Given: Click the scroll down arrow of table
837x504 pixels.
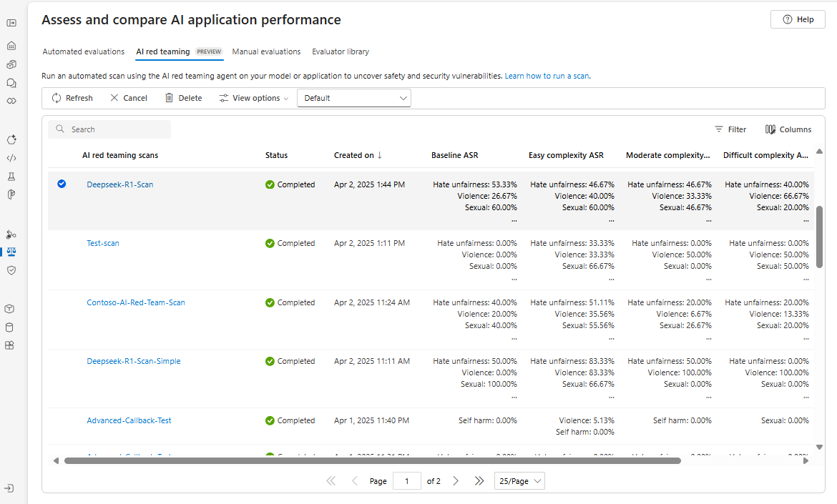Looking at the screenshot, I should 819,447.
